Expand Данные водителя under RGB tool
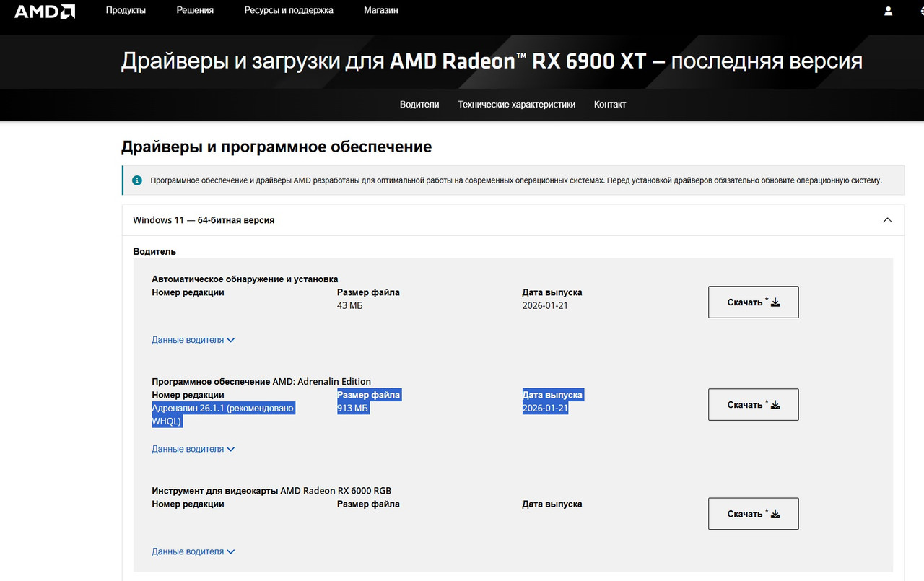 click(193, 551)
